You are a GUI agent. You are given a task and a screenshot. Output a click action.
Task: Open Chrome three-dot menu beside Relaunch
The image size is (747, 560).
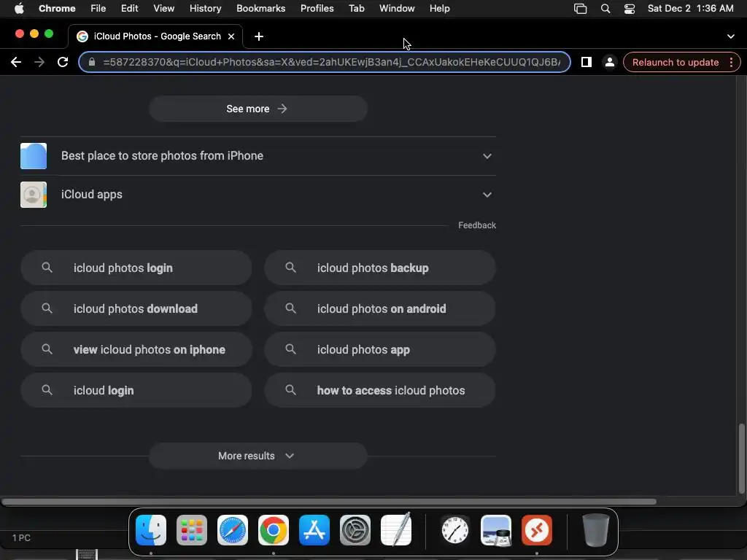(x=731, y=63)
